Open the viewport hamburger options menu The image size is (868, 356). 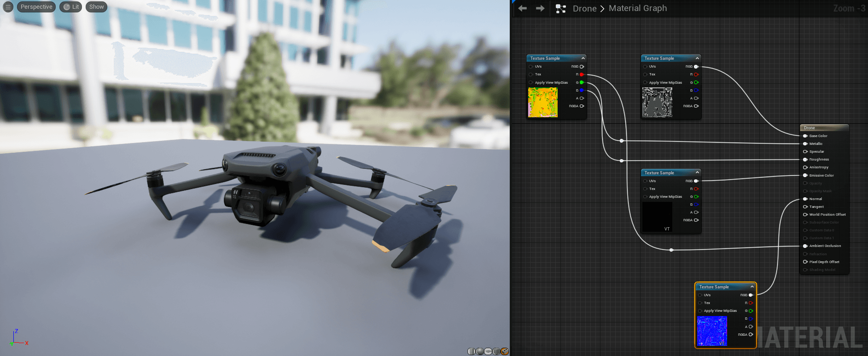click(8, 7)
